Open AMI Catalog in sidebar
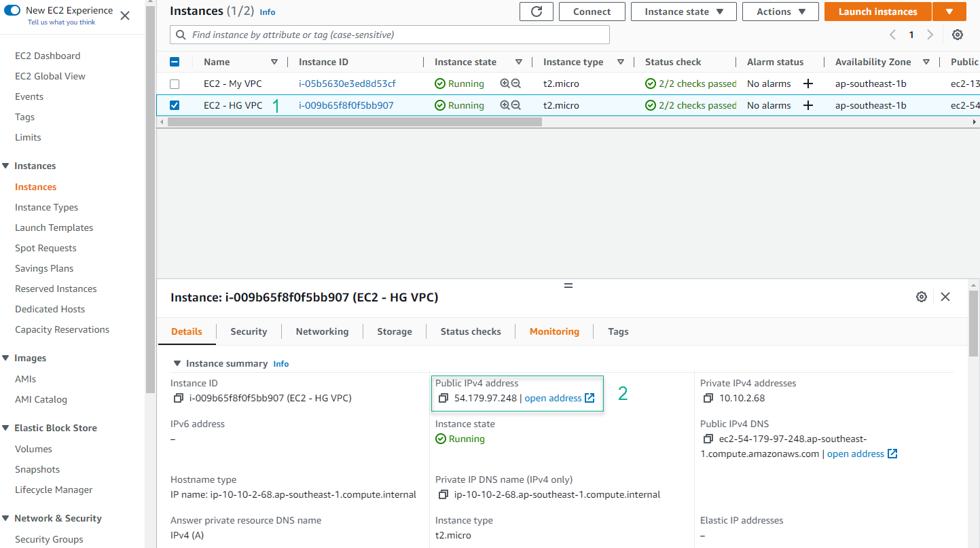 coord(41,399)
